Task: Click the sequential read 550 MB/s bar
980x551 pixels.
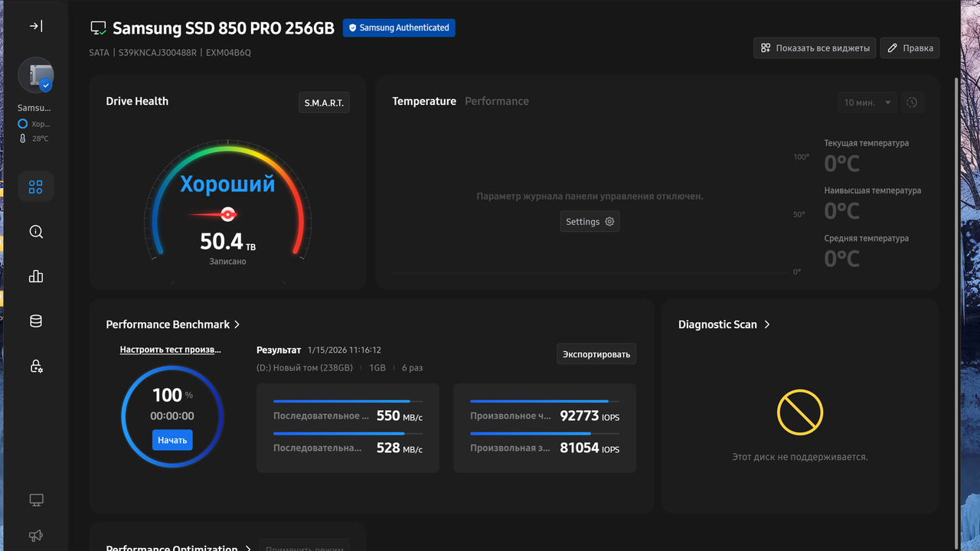Action: click(x=348, y=401)
